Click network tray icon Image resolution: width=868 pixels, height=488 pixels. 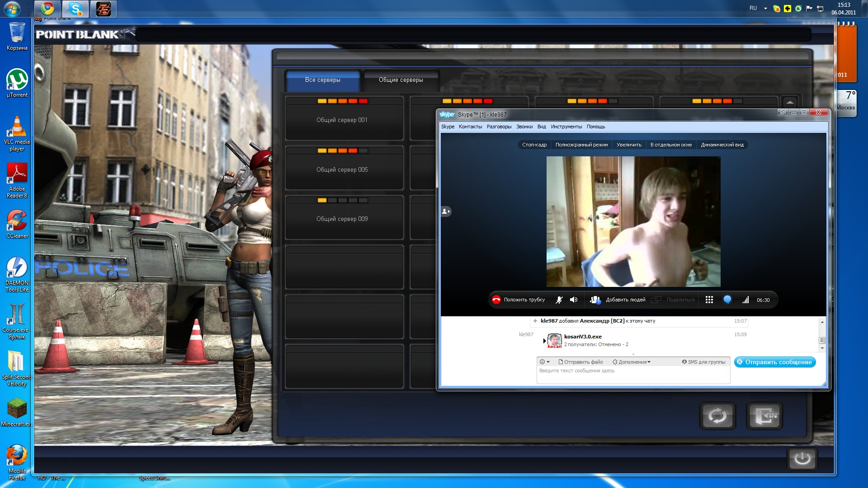(820, 9)
